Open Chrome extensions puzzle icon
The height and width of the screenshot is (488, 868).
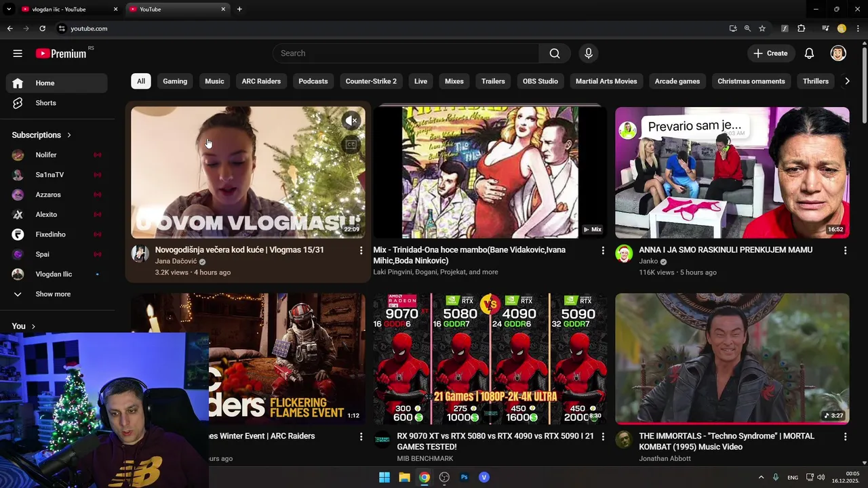(801, 28)
